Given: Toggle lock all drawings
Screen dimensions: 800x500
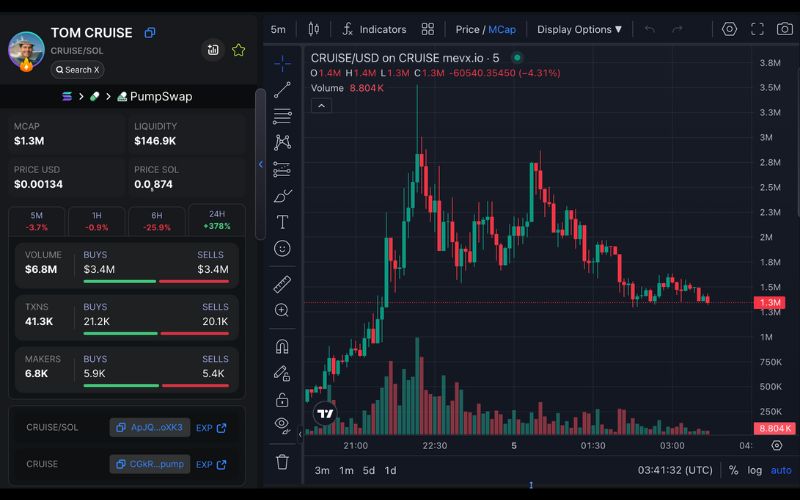Looking at the screenshot, I should point(282,399).
